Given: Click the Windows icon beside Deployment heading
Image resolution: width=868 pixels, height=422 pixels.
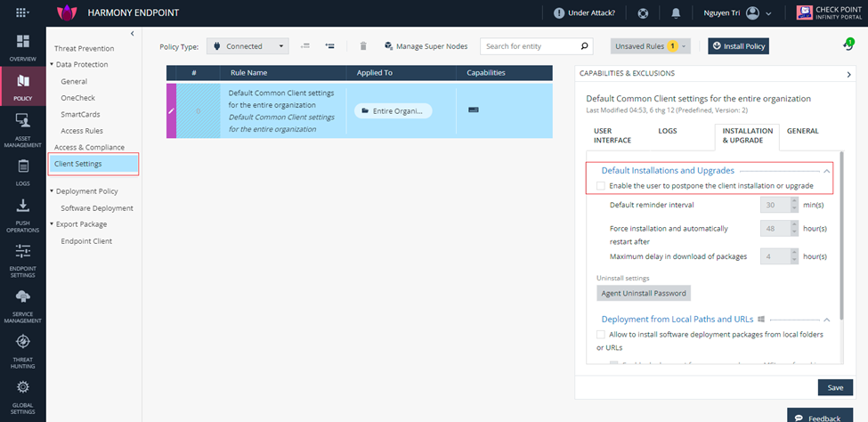Looking at the screenshot, I should pos(761,320).
